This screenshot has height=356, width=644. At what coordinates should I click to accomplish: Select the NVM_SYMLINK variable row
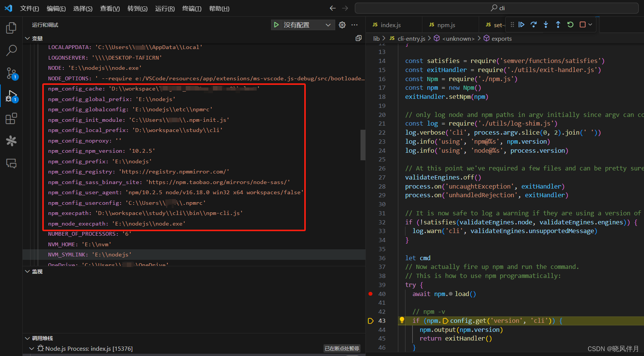pyautogui.click(x=194, y=255)
